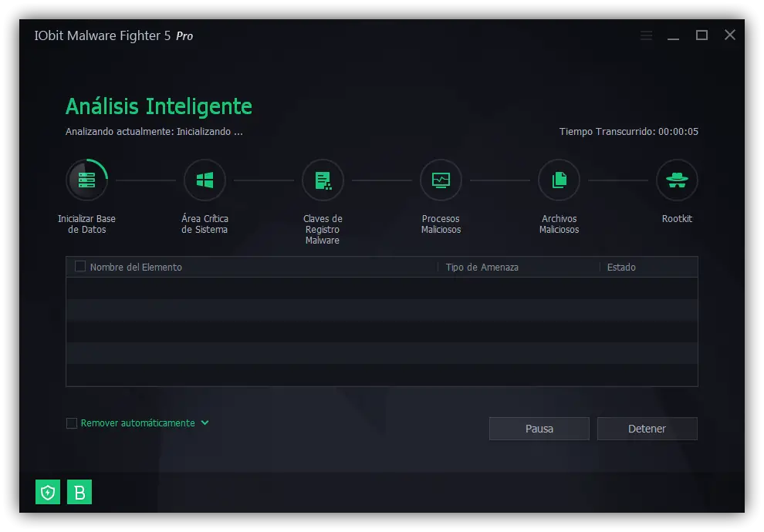Open the hamburger menu in the title bar
The image size is (764, 532).
pyautogui.click(x=646, y=35)
